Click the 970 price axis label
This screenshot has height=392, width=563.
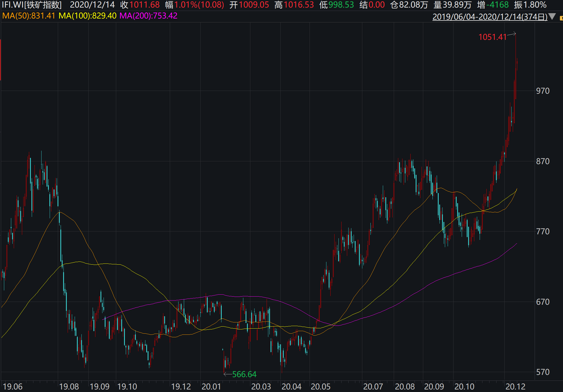coord(543,91)
